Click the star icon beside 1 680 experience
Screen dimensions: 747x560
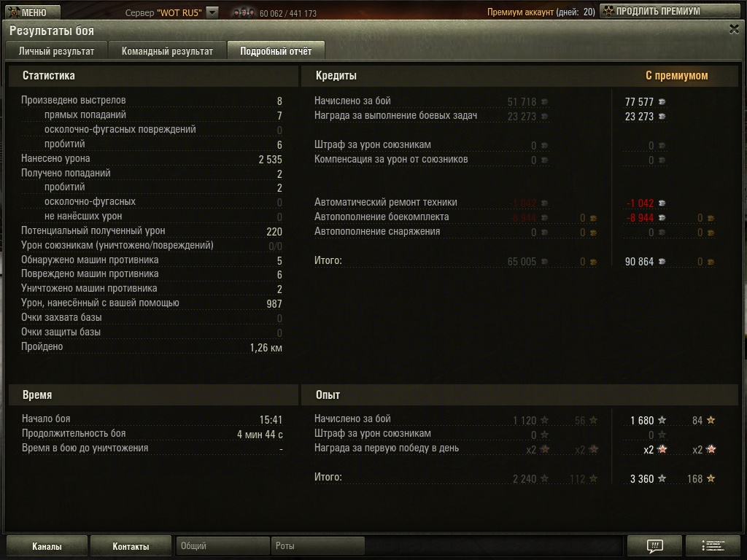coord(662,420)
